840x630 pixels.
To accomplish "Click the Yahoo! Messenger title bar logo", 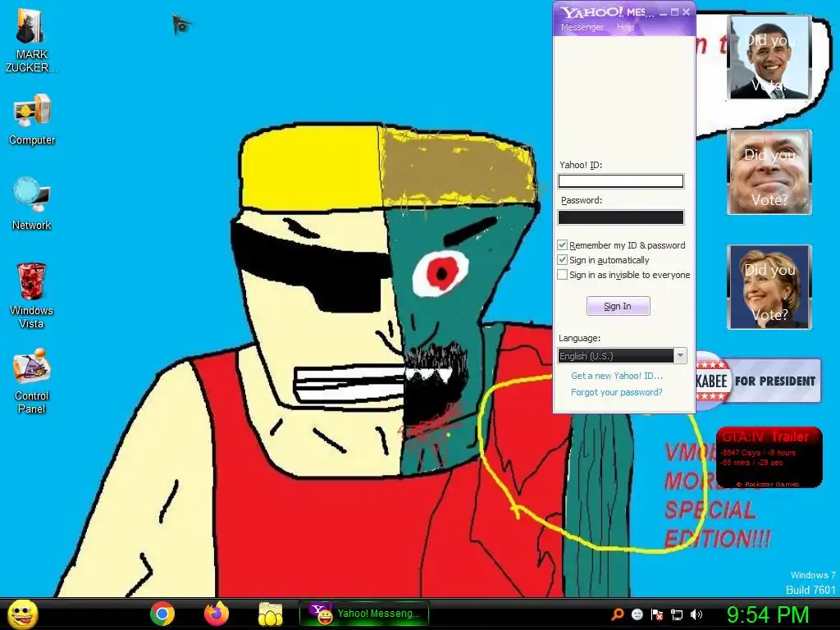I will 591,11.
